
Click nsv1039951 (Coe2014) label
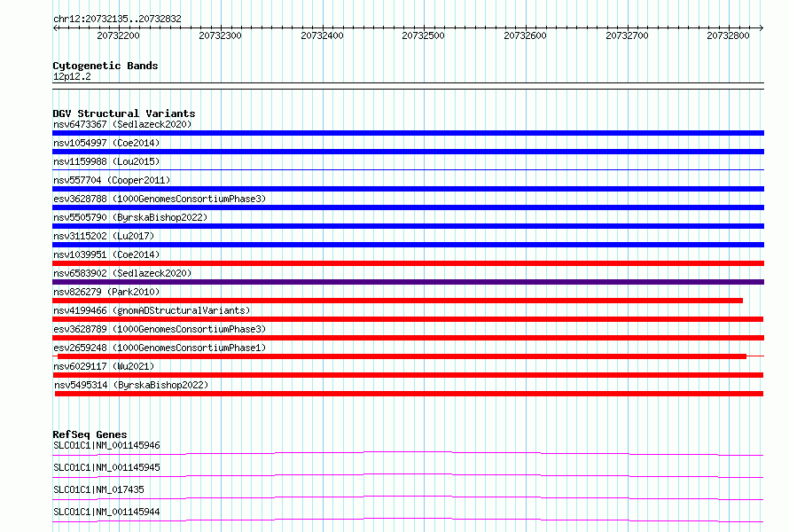[x=106, y=254]
